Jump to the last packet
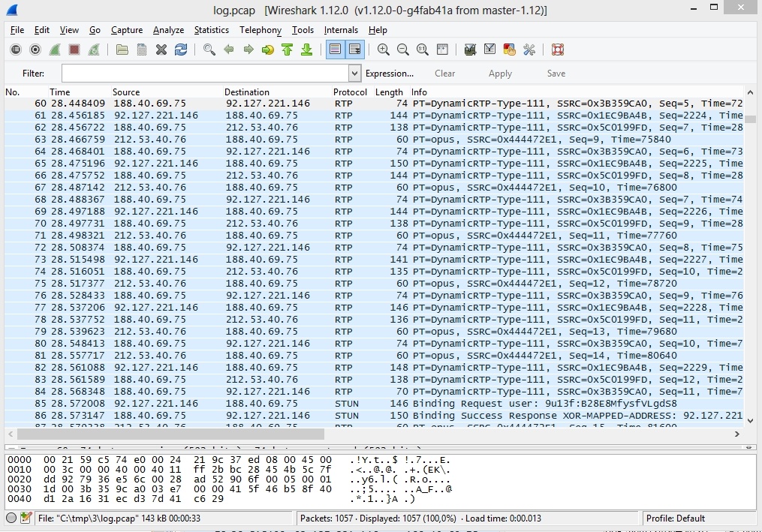This screenshot has height=532, width=762. point(306,50)
